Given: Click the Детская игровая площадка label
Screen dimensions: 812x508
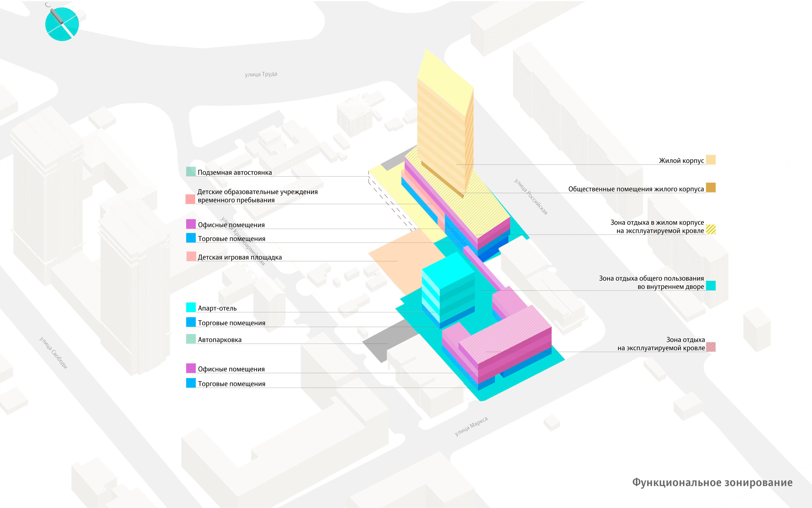Looking at the screenshot, I should (x=240, y=257).
